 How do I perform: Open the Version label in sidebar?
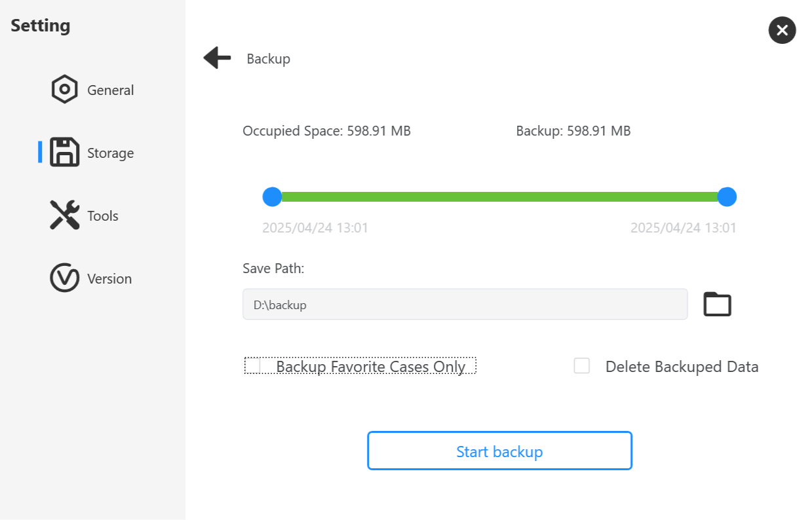coord(109,279)
